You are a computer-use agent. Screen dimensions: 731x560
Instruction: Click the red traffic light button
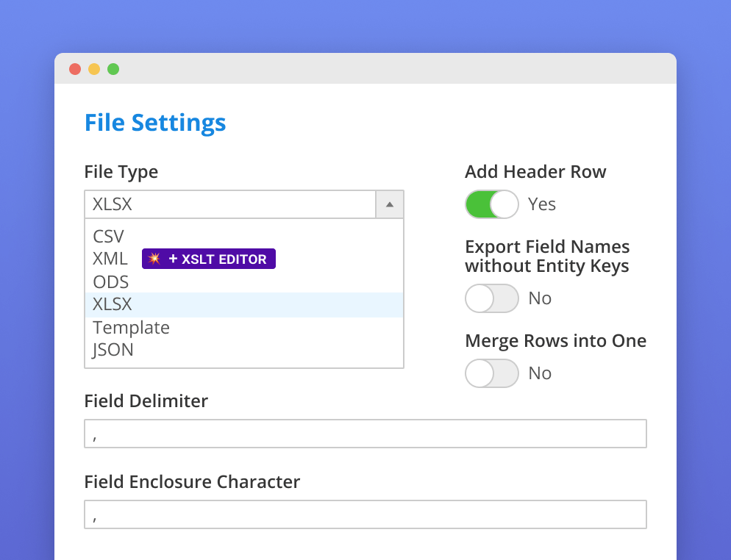click(x=75, y=68)
